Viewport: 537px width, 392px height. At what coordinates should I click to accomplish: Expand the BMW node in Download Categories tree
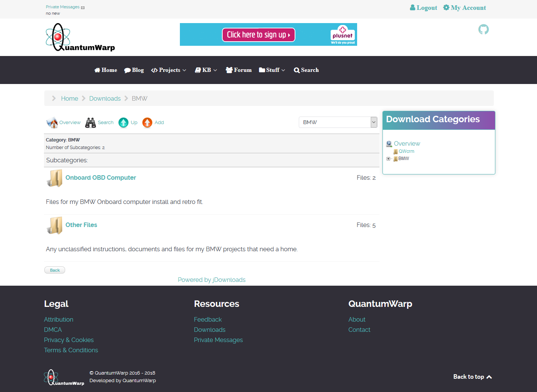click(x=388, y=159)
